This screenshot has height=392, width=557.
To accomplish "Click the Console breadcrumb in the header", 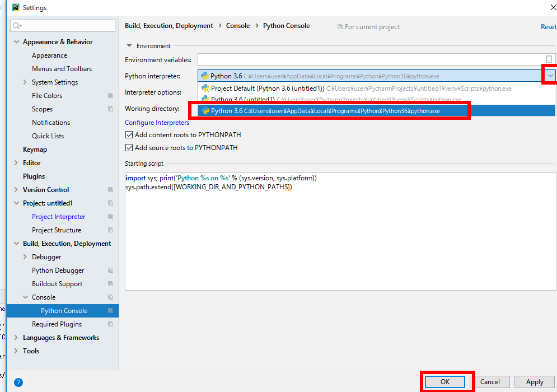I will click(238, 26).
